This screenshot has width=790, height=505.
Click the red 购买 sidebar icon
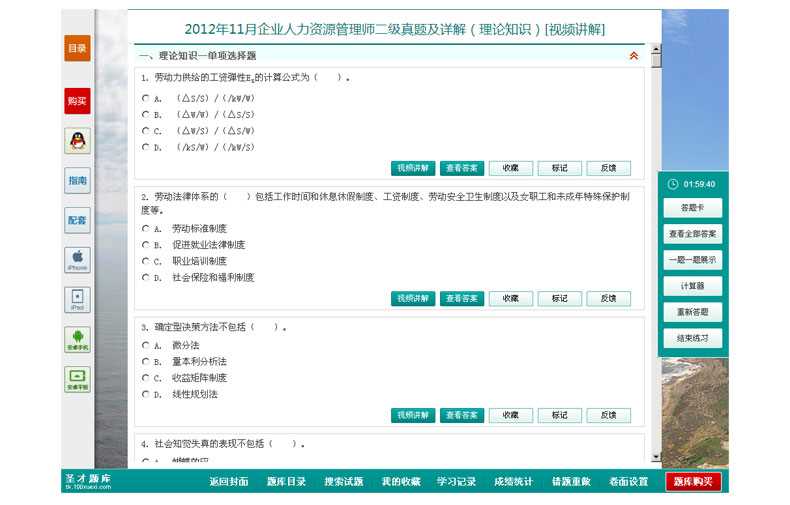pos(77,101)
